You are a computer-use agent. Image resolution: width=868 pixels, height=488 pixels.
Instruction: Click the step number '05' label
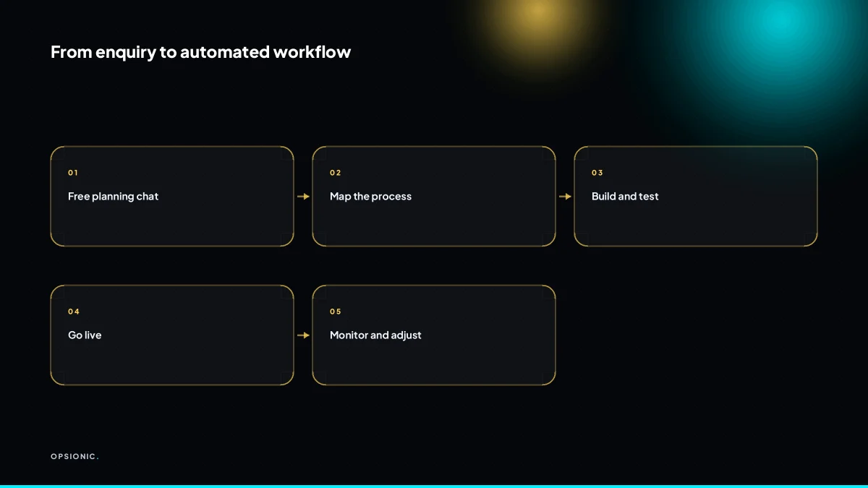[335, 312]
